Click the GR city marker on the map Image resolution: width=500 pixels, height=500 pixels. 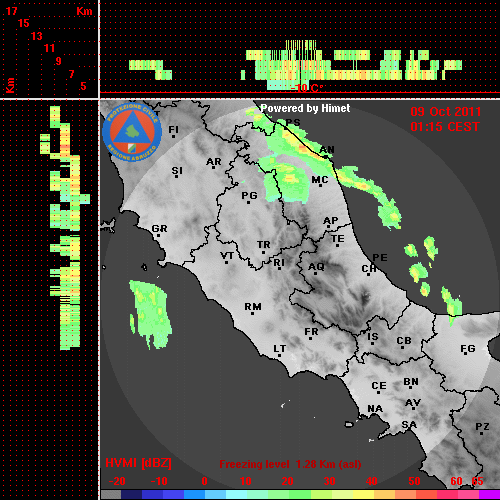[x=159, y=230]
